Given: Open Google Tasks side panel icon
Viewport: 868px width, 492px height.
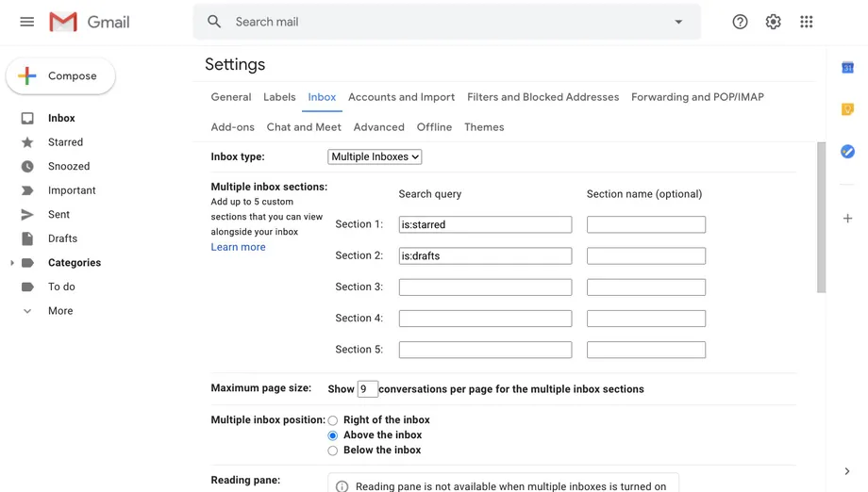Looking at the screenshot, I should [847, 152].
